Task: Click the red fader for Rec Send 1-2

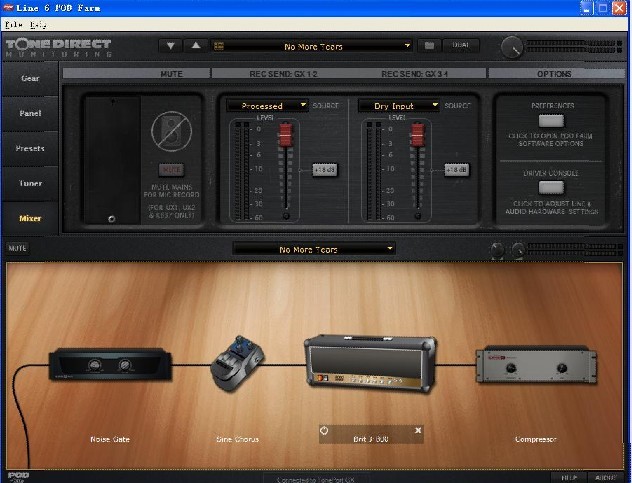Action: tap(285, 135)
